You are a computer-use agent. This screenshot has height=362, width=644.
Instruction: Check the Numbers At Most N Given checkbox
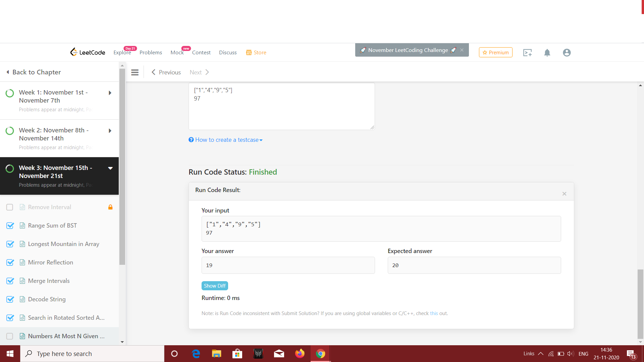coord(10,336)
